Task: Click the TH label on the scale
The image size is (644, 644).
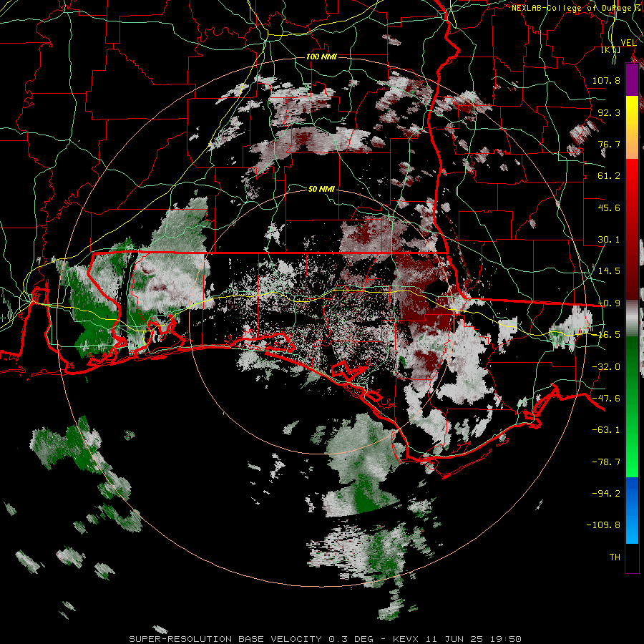Action: 615,557
